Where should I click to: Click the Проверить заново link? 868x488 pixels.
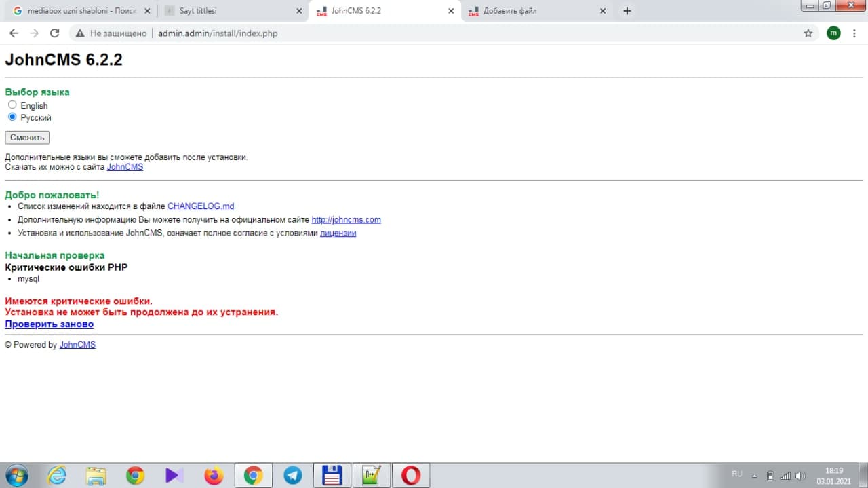click(x=50, y=324)
